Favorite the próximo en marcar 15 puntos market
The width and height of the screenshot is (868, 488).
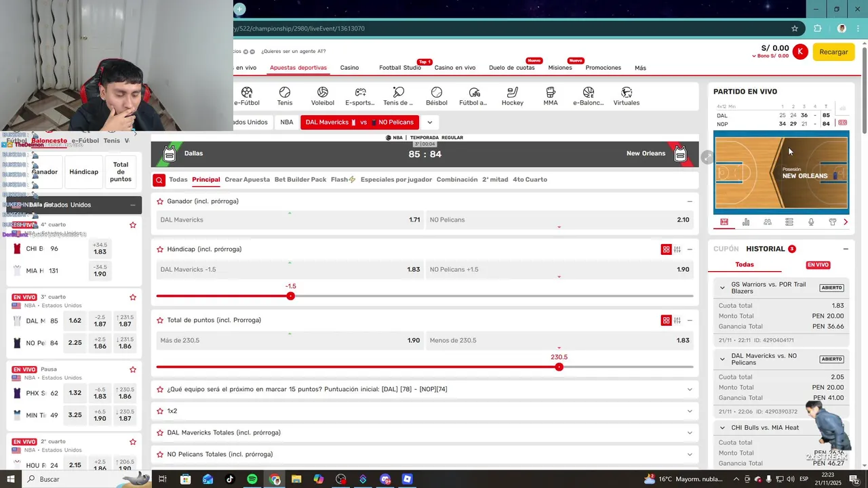click(160, 389)
